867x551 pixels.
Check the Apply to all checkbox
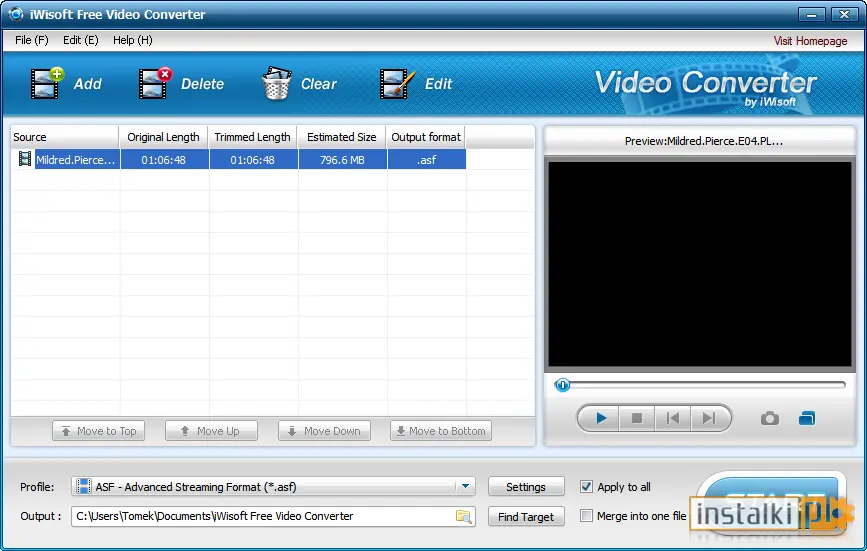pos(586,486)
